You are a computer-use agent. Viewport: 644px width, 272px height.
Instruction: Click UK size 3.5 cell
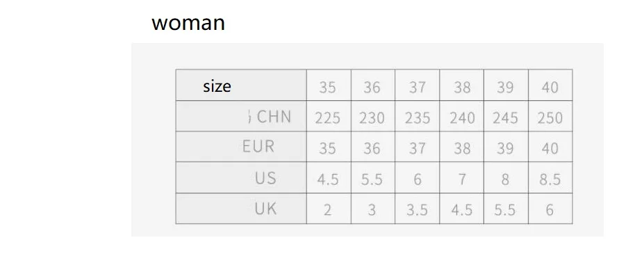pyautogui.click(x=418, y=210)
